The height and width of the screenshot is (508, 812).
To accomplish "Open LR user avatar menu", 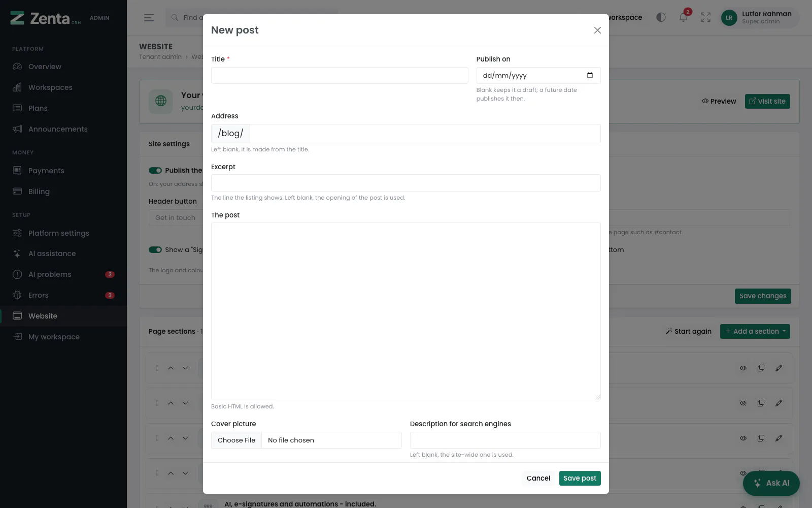I will [729, 18].
